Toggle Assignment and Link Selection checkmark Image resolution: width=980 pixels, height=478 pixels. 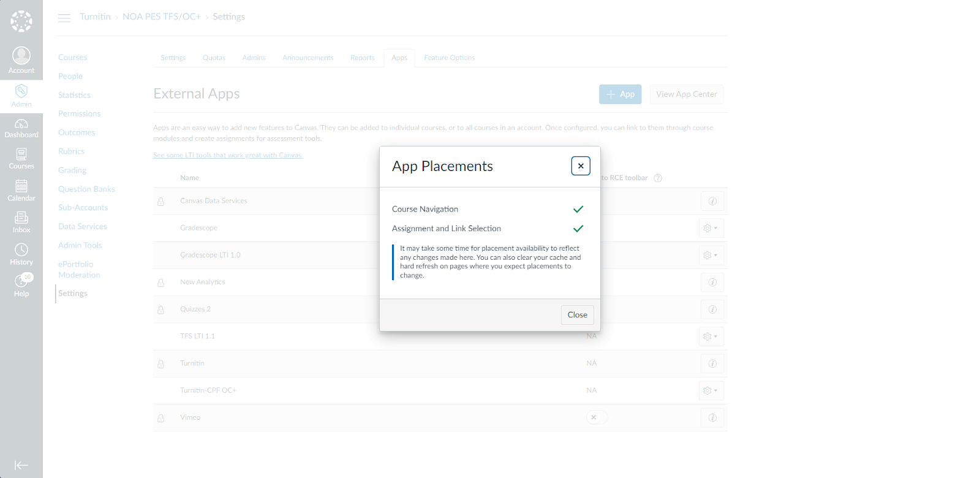(578, 229)
